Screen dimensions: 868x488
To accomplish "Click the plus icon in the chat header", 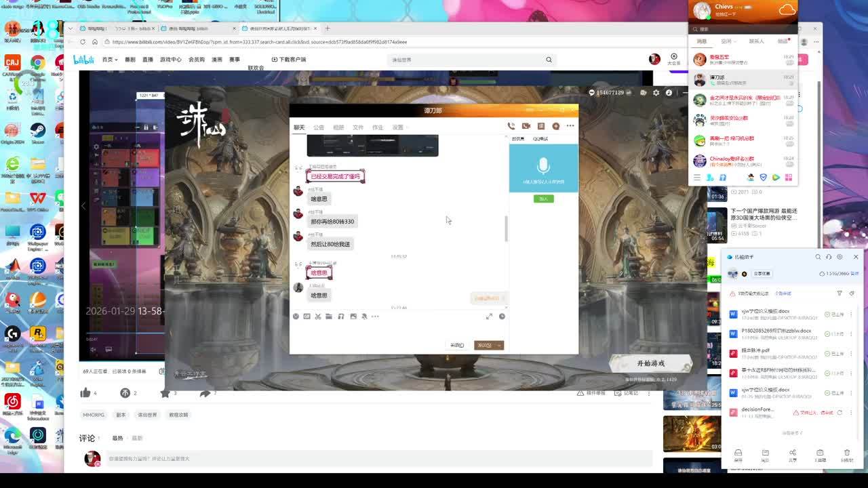I will pyautogui.click(x=555, y=126).
